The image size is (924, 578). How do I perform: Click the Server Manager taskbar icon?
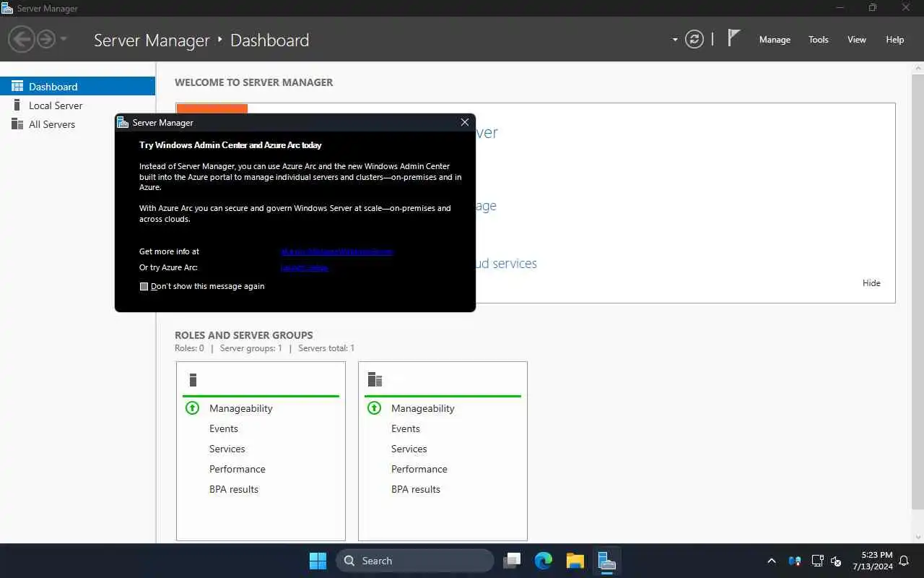pos(606,561)
